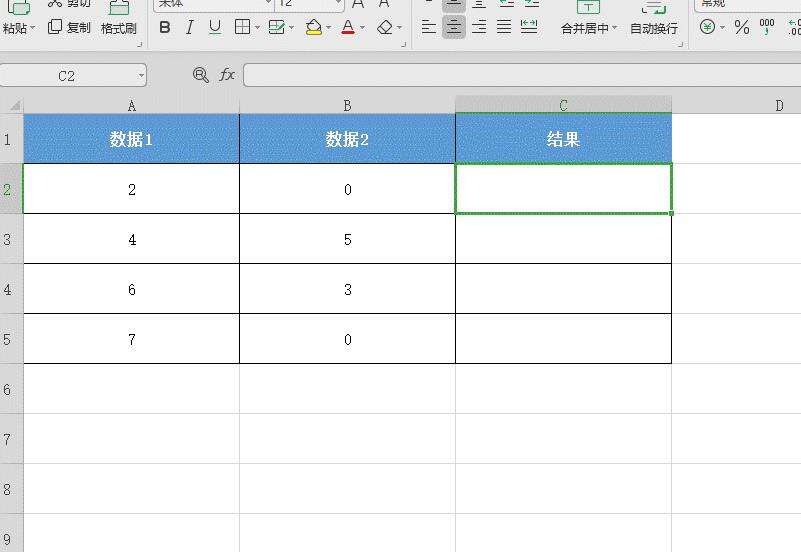Screen dimensions: 801x552
Task: Toggle horizontal center alignment
Action: tap(454, 27)
